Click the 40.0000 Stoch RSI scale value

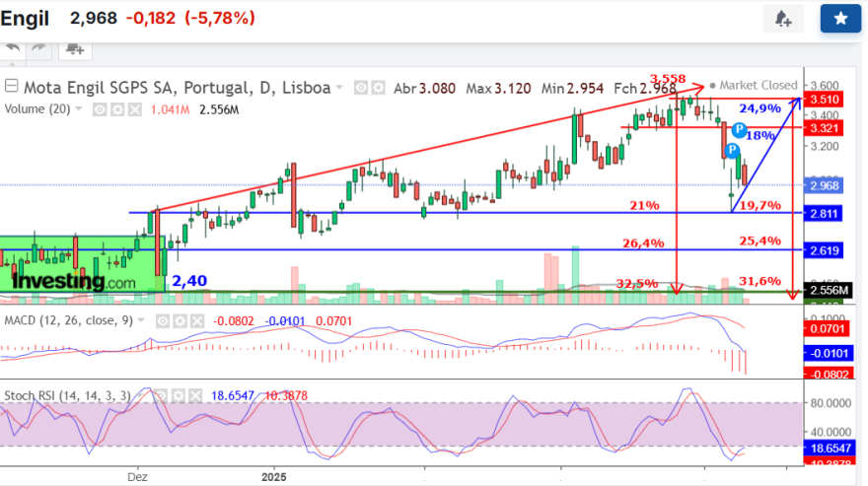[x=831, y=432]
